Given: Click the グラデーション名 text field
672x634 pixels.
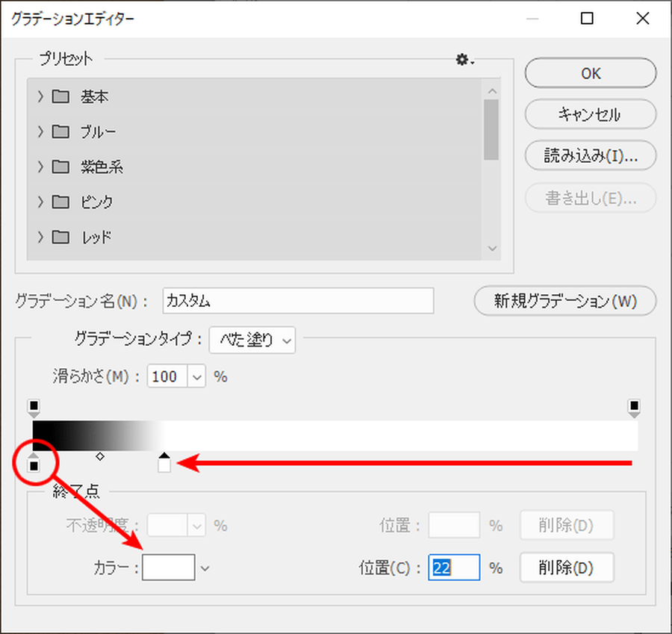Looking at the screenshot, I should tap(298, 301).
